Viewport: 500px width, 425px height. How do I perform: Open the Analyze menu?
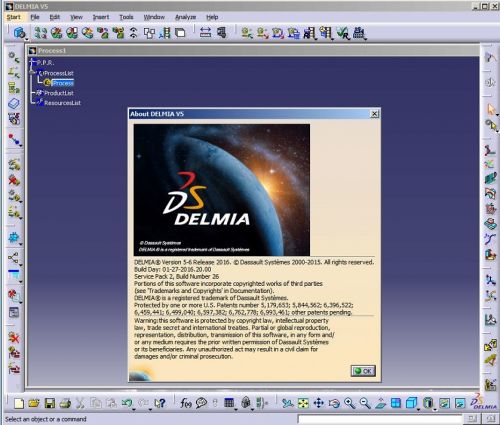coord(185,17)
